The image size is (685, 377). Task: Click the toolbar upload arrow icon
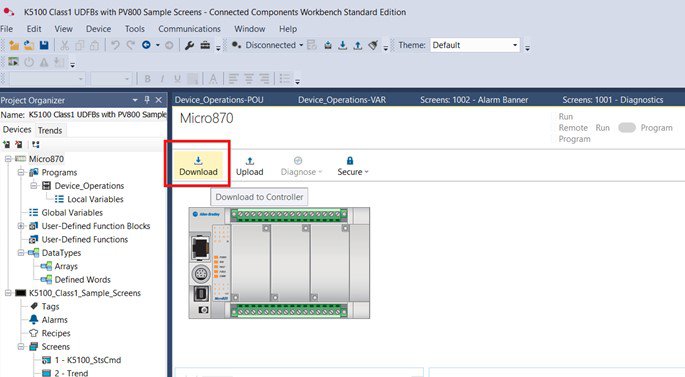[x=358, y=45]
